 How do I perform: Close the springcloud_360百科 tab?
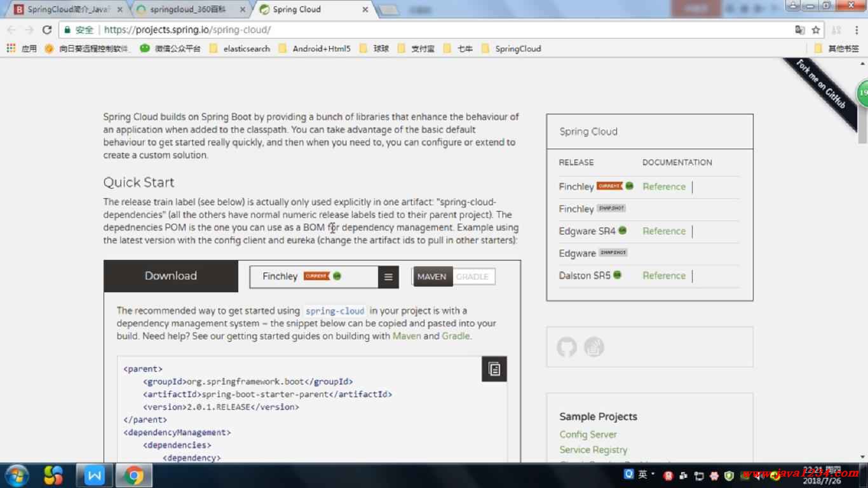click(242, 10)
